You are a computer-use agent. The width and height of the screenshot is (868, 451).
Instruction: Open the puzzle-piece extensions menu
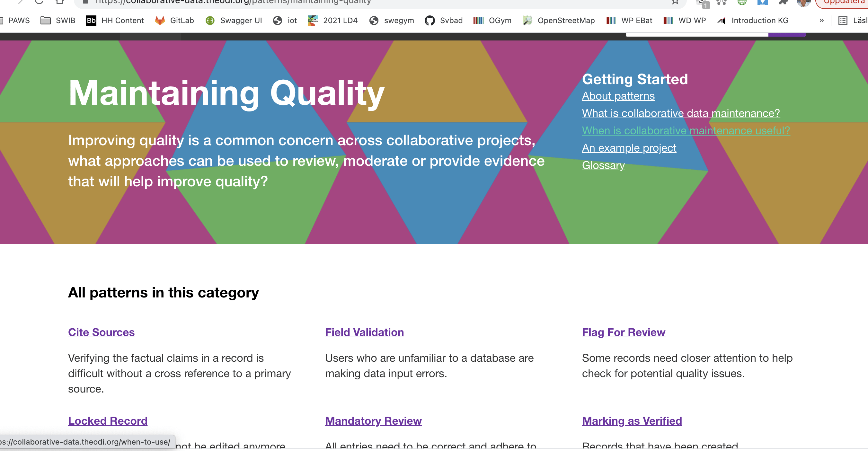[783, 2]
